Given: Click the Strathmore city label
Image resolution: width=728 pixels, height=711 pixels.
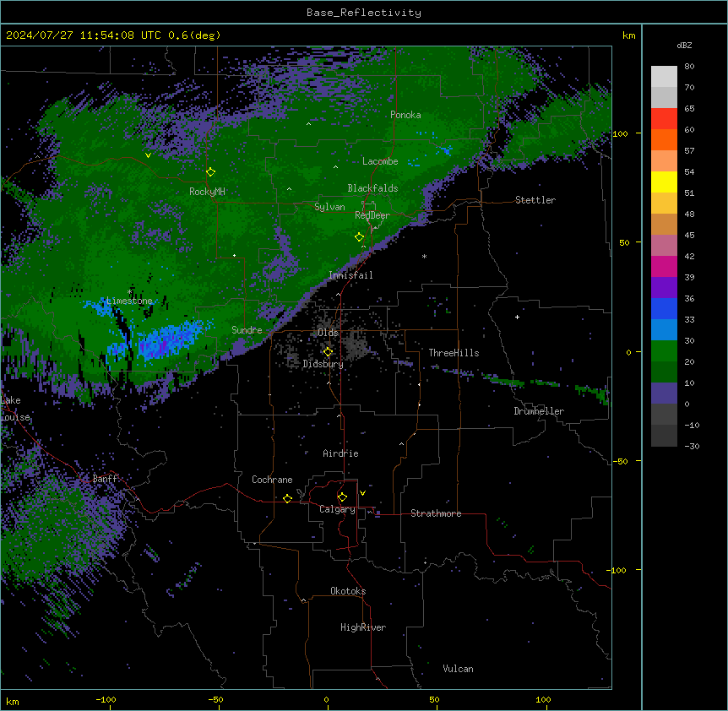Looking at the screenshot, I should tap(436, 513).
